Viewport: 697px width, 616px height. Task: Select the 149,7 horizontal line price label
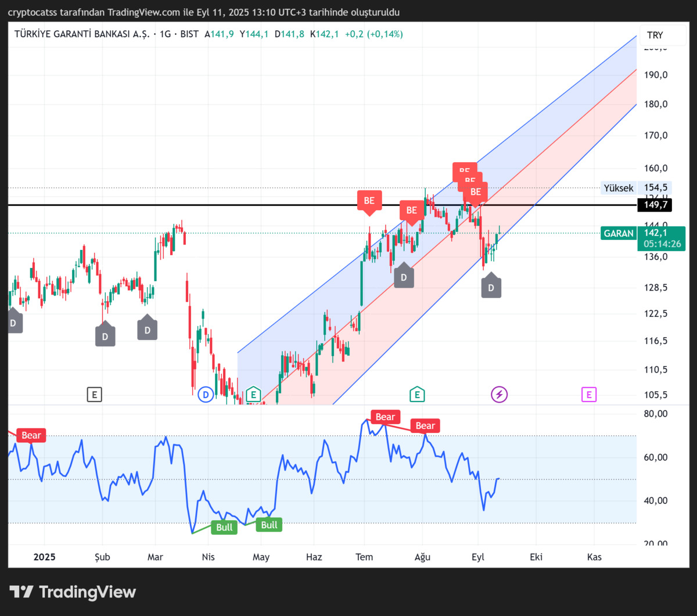point(655,205)
